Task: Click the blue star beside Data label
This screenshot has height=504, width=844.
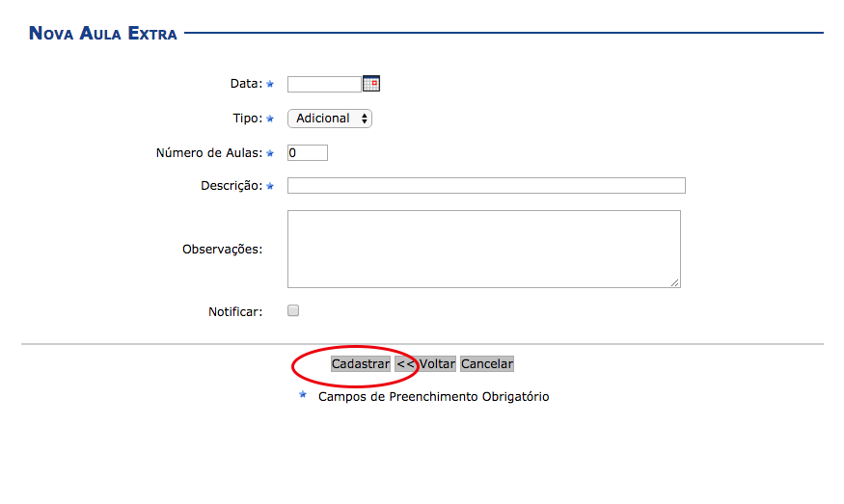Action: [270, 85]
